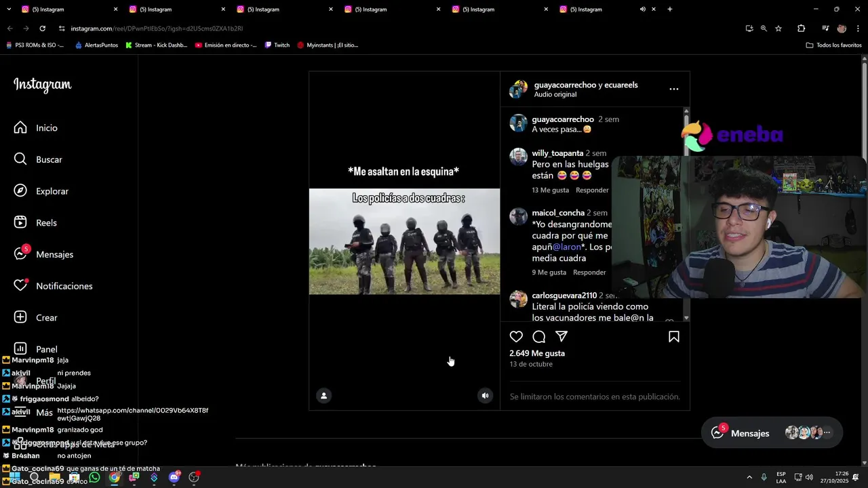Reload the Instagram page
This screenshot has width=868, height=488.
point(42,28)
